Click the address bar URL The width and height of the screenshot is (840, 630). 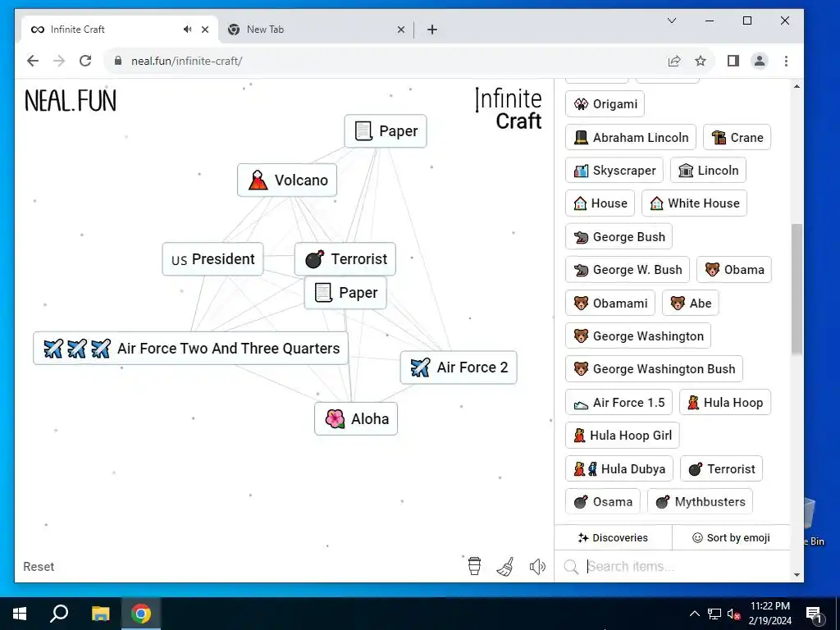(186, 61)
